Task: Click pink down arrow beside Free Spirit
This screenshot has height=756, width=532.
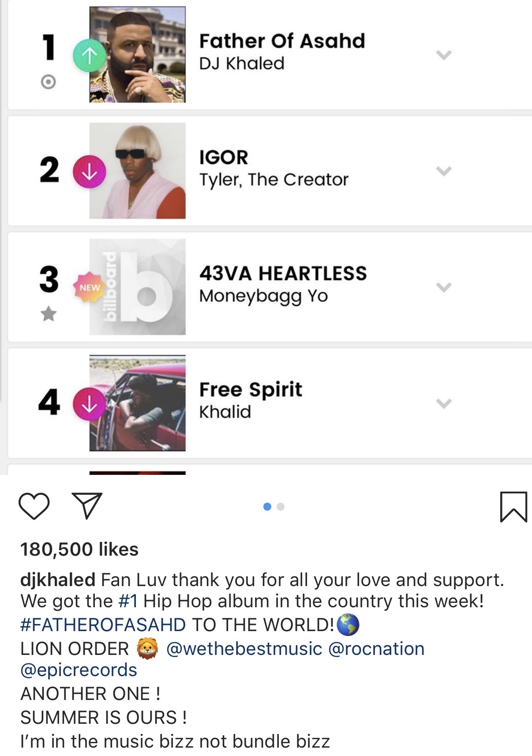Action: pyautogui.click(x=89, y=403)
